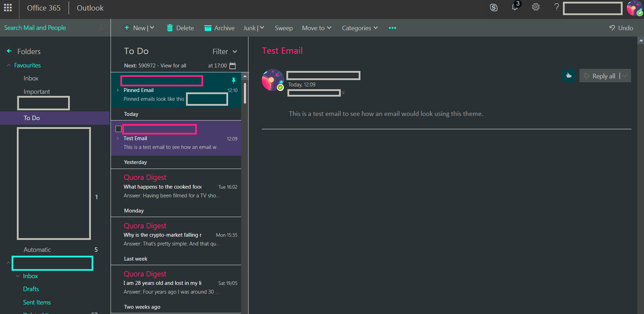Expand recipient details chevron under sender name

pyautogui.click(x=343, y=93)
